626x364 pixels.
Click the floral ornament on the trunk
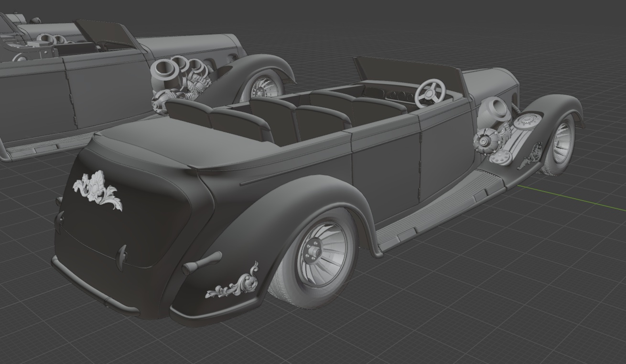pyautogui.click(x=98, y=190)
